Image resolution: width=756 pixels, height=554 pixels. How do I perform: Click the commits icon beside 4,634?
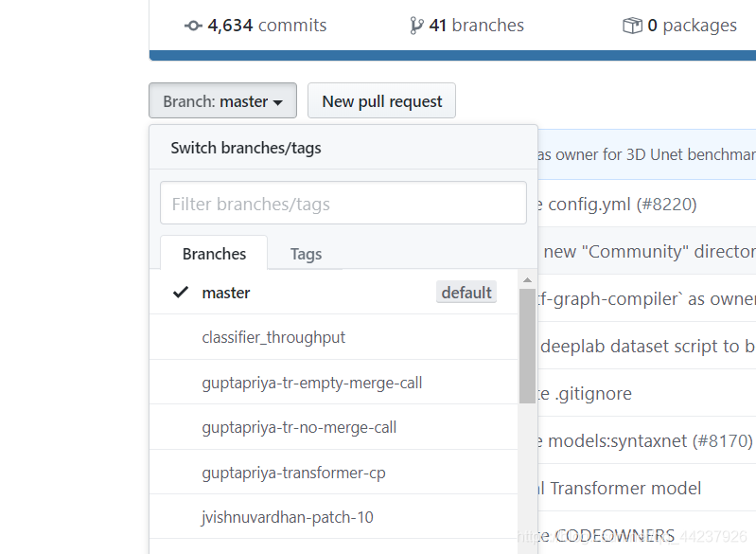193,26
